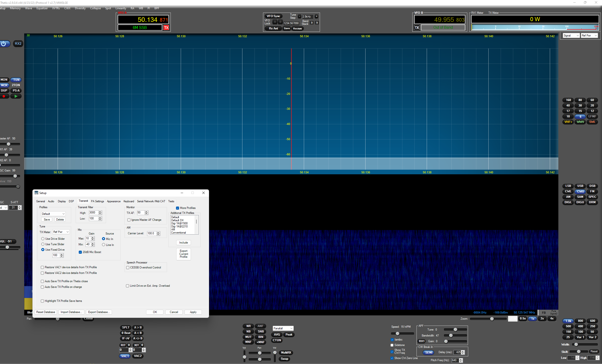Select the 6 meter band button
The width and height of the screenshot is (602, 364).
point(580,116)
